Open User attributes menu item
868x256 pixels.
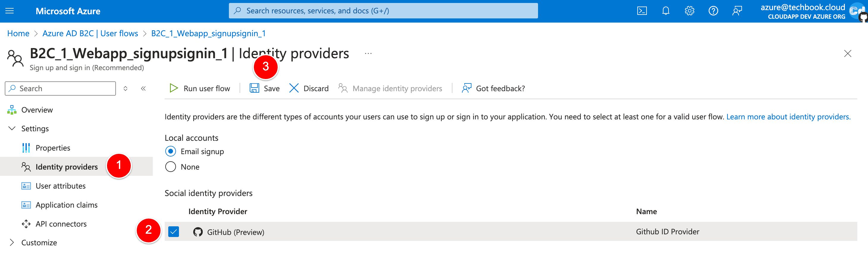61,186
